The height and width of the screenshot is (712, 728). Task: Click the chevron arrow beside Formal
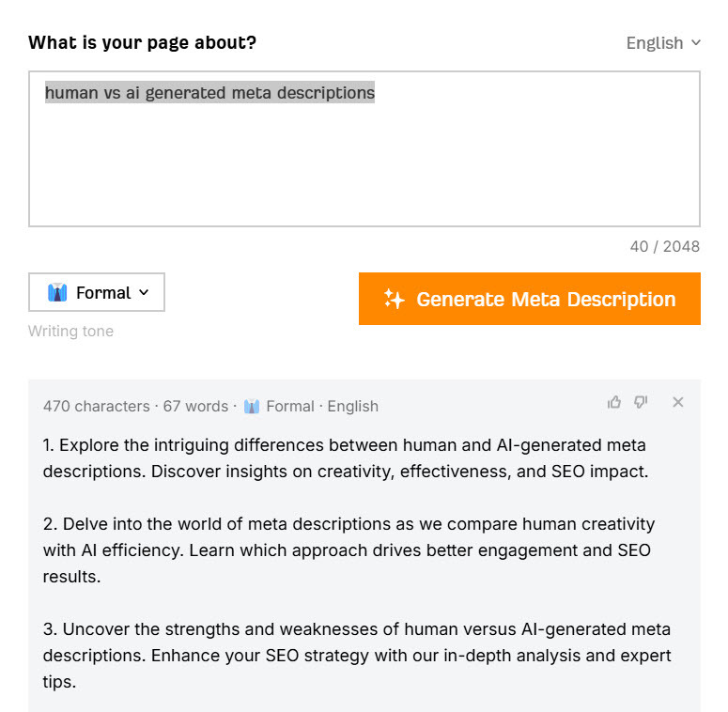144,293
